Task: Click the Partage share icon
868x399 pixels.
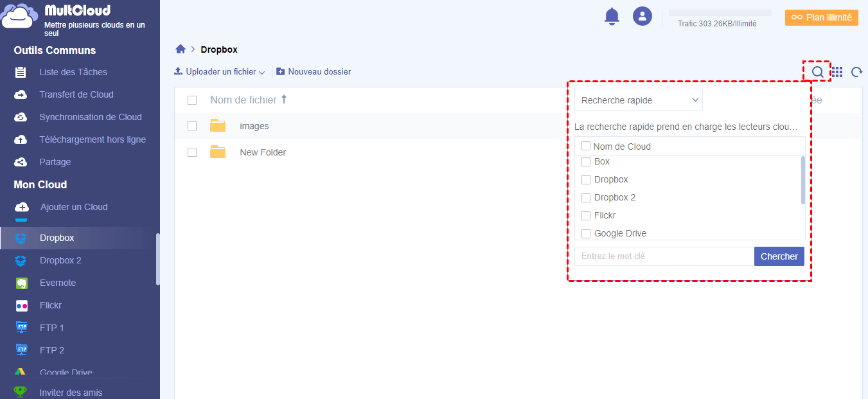Action: (21, 162)
